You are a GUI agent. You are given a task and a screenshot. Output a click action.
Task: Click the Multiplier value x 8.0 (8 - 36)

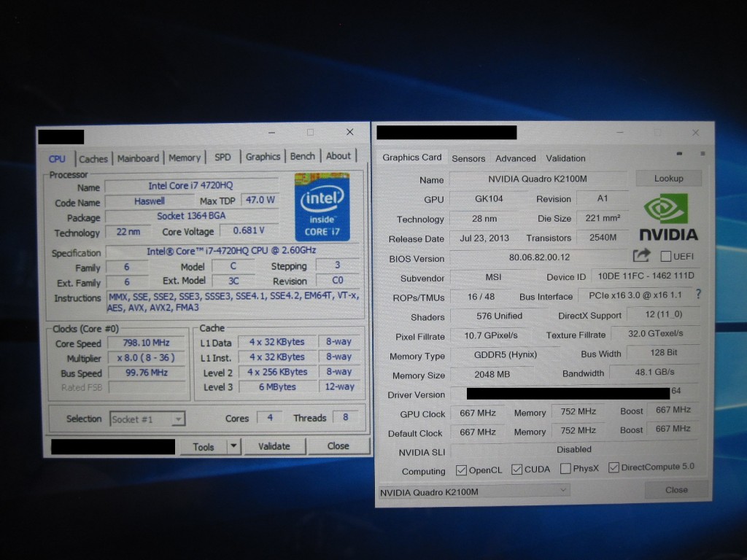coord(147,357)
